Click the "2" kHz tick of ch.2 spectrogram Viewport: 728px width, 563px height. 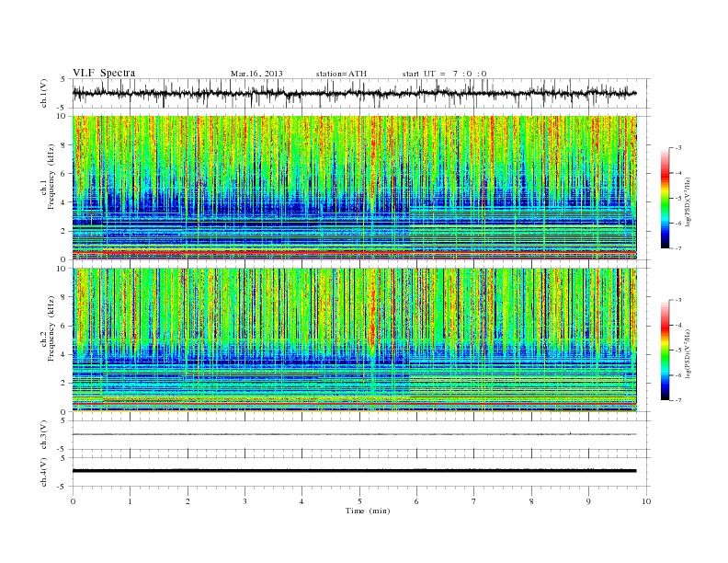[64, 384]
